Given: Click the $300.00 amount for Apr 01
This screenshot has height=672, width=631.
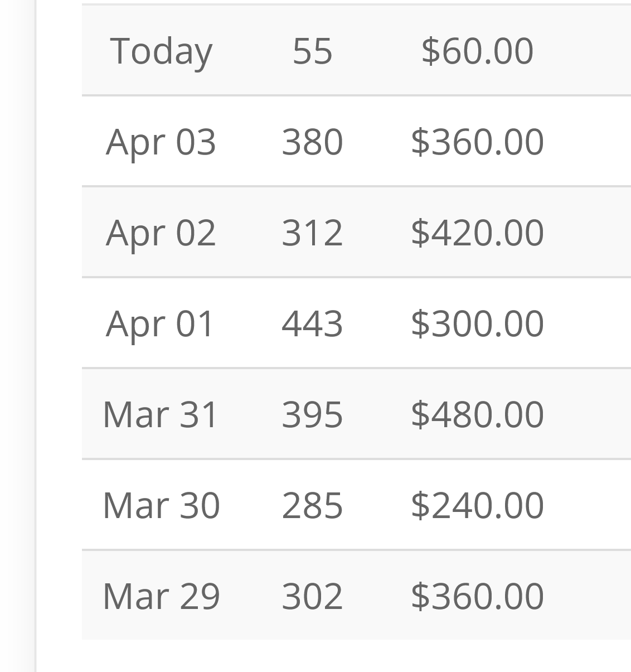Looking at the screenshot, I should [477, 323].
